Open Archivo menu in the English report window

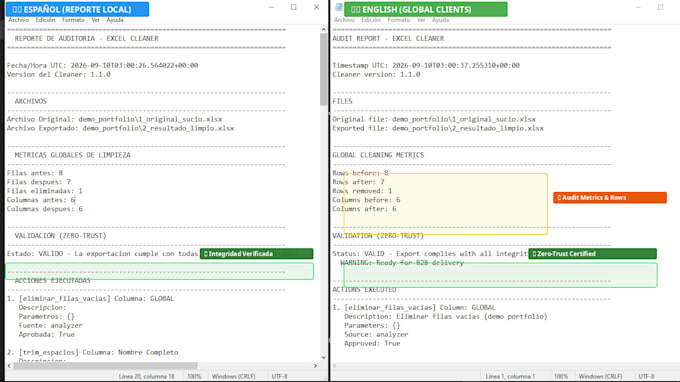344,20
